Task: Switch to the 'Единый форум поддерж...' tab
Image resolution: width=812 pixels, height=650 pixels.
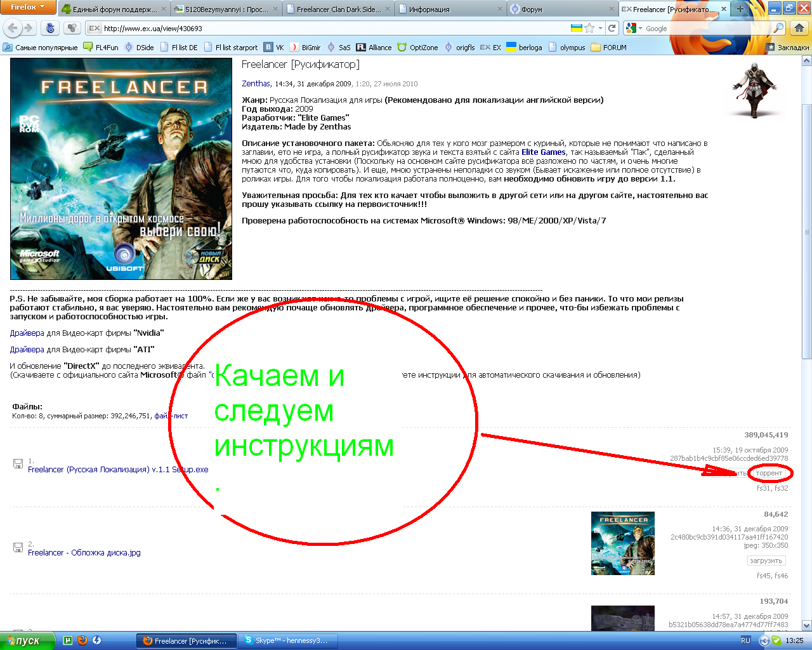Action: (x=113, y=9)
